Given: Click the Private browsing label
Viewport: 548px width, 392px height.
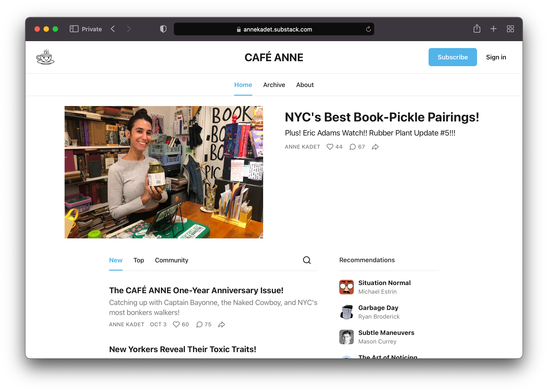Looking at the screenshot, I should coord(92,29).
